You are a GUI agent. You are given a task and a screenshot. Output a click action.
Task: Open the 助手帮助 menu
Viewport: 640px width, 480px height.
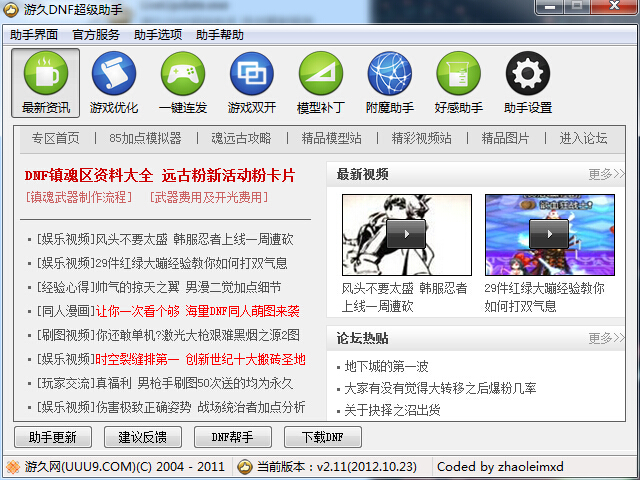coord(220,35)
